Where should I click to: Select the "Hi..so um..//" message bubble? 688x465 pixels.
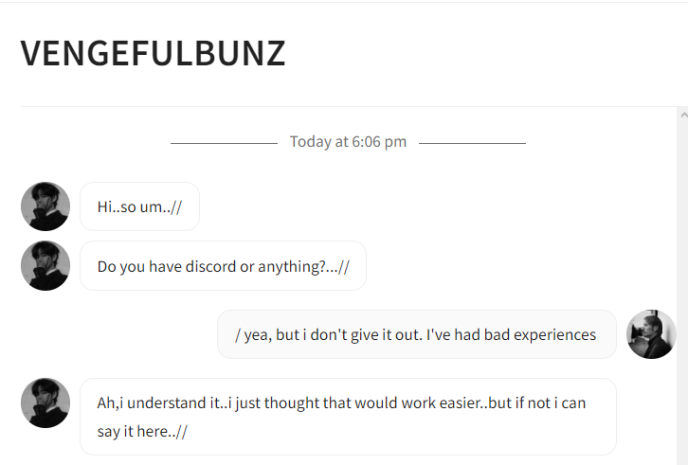click(140, 207)
